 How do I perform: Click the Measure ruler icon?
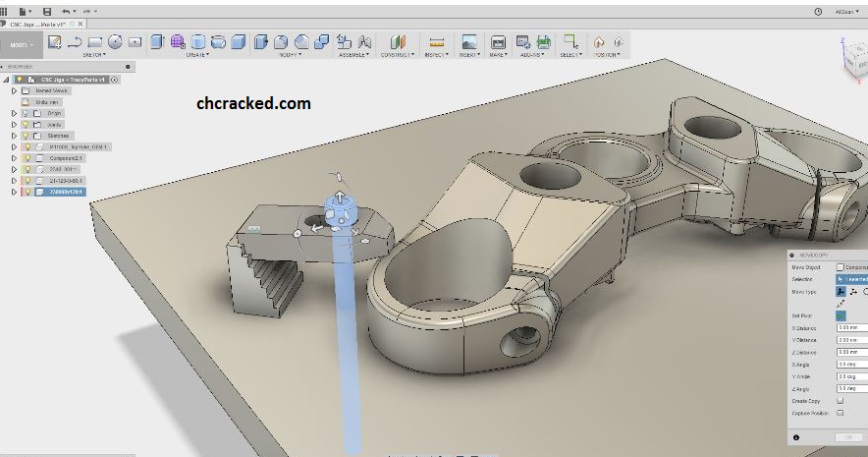[437, 42]
